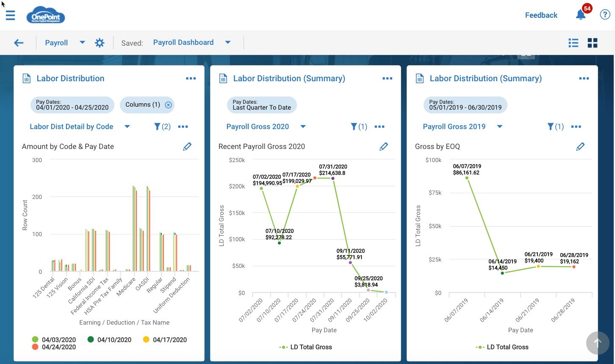Go back with the left arrow
Viewport: 615px width, 364px height.
[19, 43]
